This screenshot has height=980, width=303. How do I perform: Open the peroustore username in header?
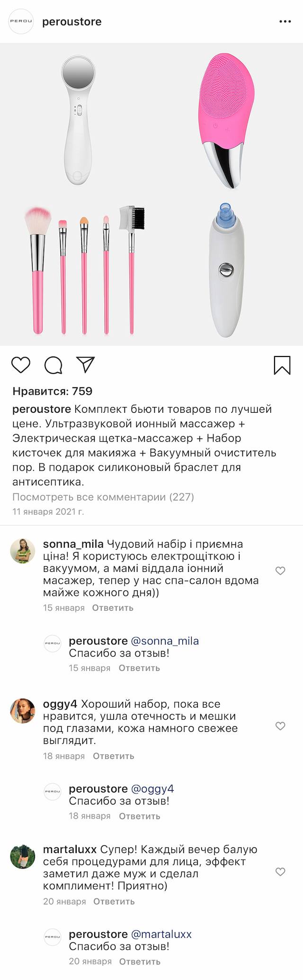pos(72,22)
